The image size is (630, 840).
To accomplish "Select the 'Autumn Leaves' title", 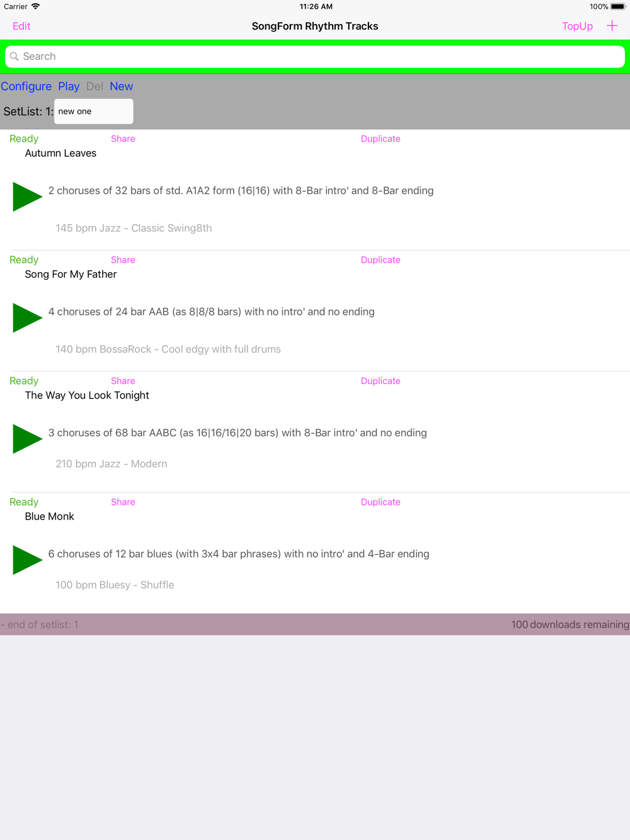I will [60, 153].
